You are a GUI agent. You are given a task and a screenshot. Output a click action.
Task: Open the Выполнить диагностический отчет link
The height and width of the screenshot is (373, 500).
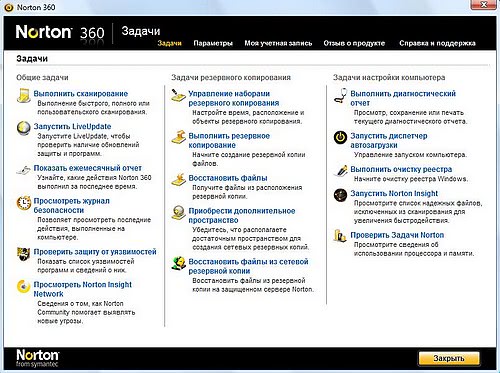point(403,98)
